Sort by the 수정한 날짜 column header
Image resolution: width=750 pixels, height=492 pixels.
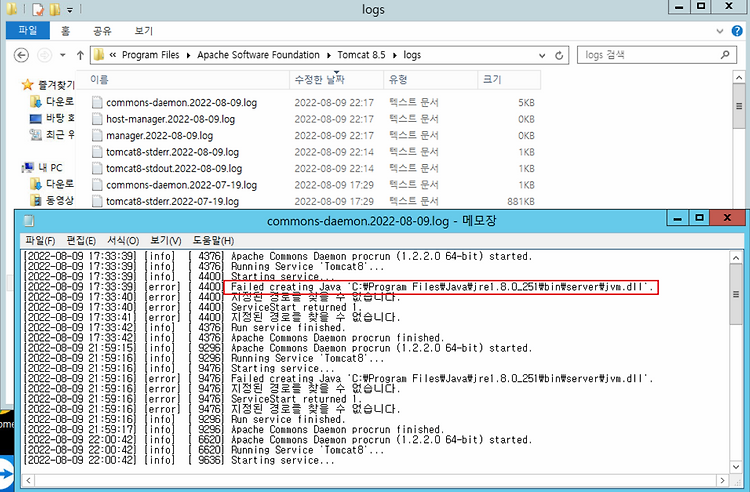coord(336,79)
